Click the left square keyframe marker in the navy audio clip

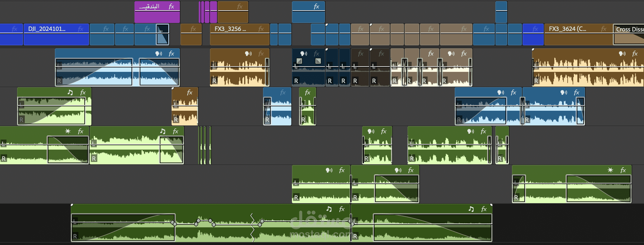pyautogui.click(x=299, y=61)
